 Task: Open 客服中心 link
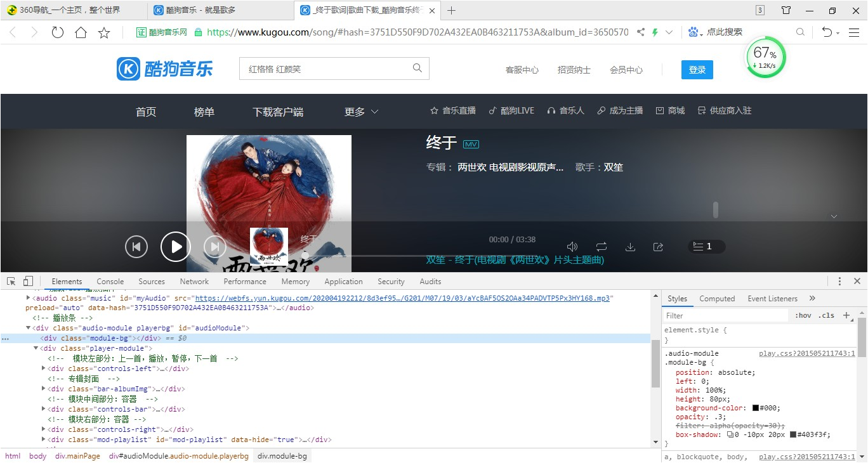pyautogui.click(x=522, y=70)
